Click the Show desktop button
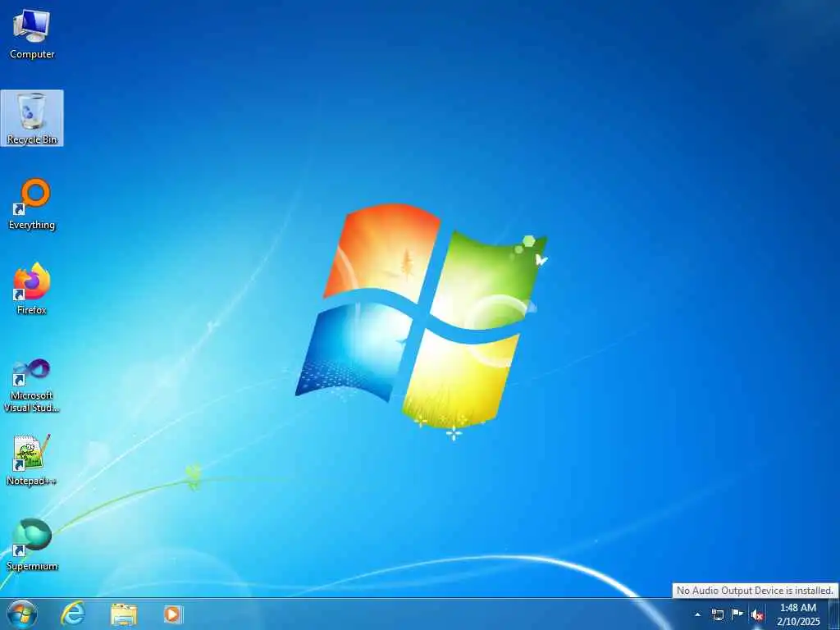The image size is (840, 630). [834, 614]
